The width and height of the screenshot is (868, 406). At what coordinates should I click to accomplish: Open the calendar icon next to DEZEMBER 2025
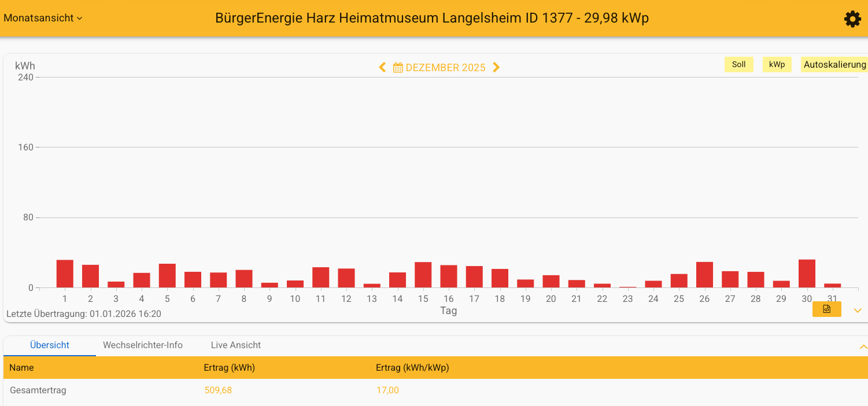(397, 67)
